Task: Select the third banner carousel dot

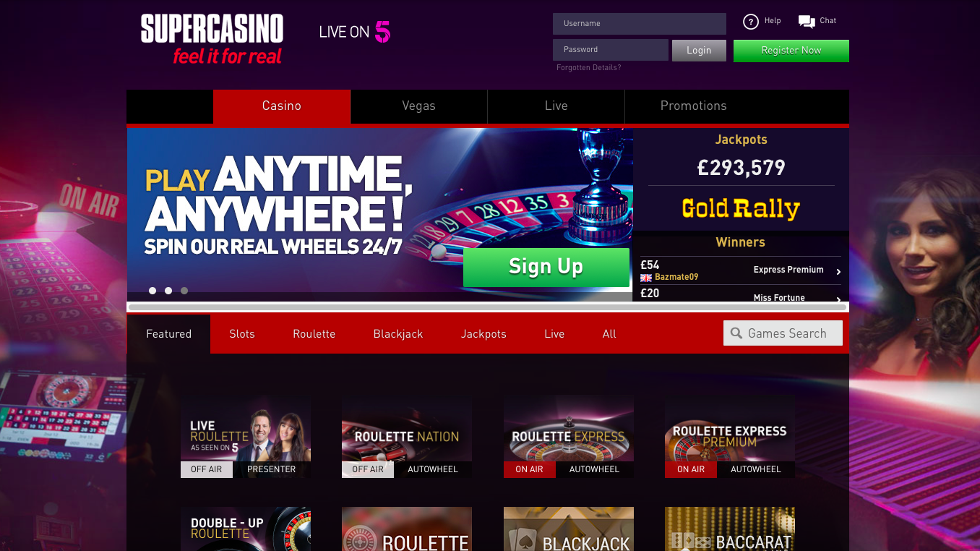Action: pyautogui.click(x=184, y=291)
